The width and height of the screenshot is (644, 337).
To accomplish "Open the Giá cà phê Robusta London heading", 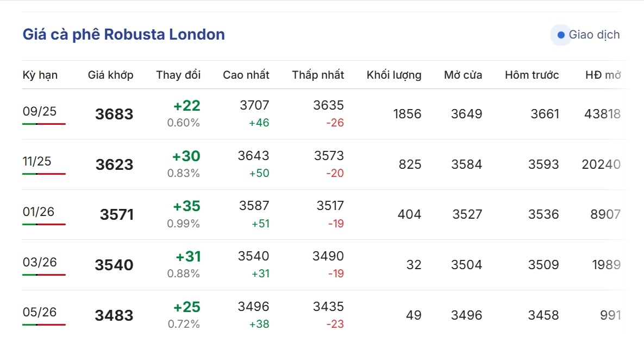I will pyautogui.click(x=123, y=34).
